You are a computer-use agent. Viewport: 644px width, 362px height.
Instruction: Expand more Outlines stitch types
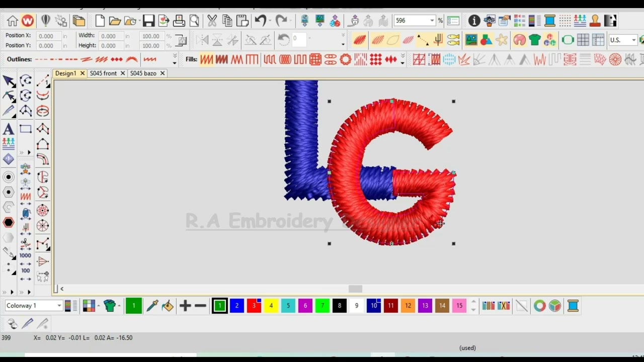coord(175,59)
